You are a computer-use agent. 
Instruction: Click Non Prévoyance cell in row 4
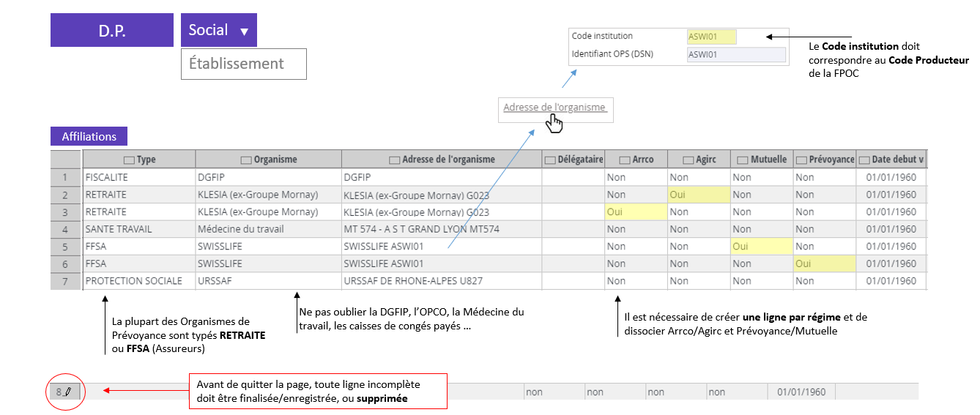click(825, 229)
